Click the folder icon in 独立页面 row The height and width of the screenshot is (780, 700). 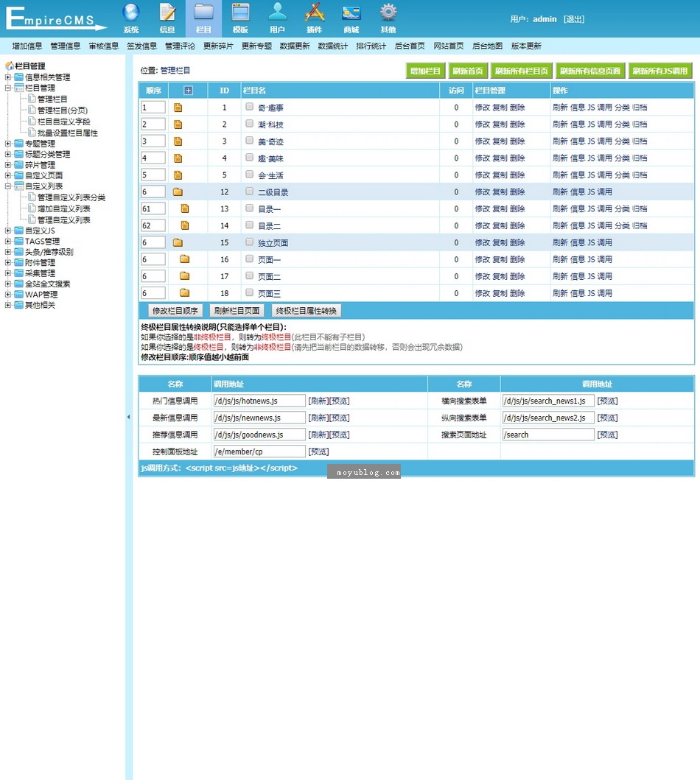click(x=178, y=243)
